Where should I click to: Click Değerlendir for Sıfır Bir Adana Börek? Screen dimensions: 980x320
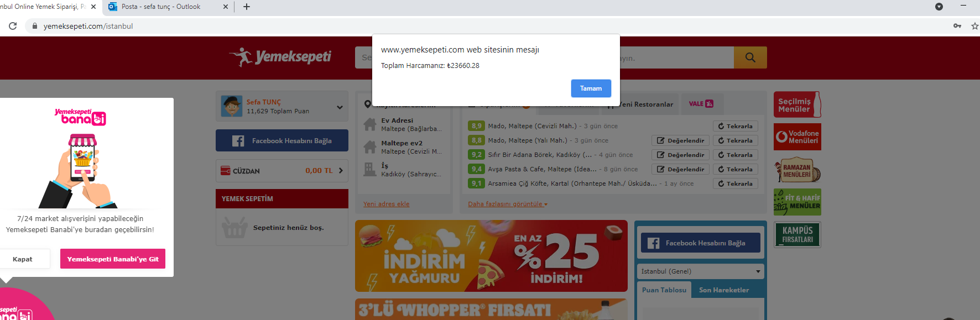[x=680, y=155]
